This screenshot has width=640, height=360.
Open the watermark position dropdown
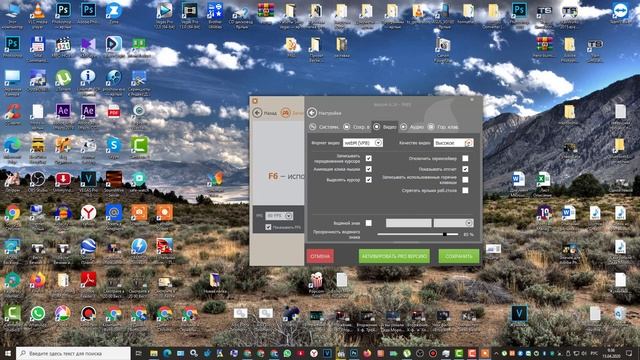coord(453,223)
